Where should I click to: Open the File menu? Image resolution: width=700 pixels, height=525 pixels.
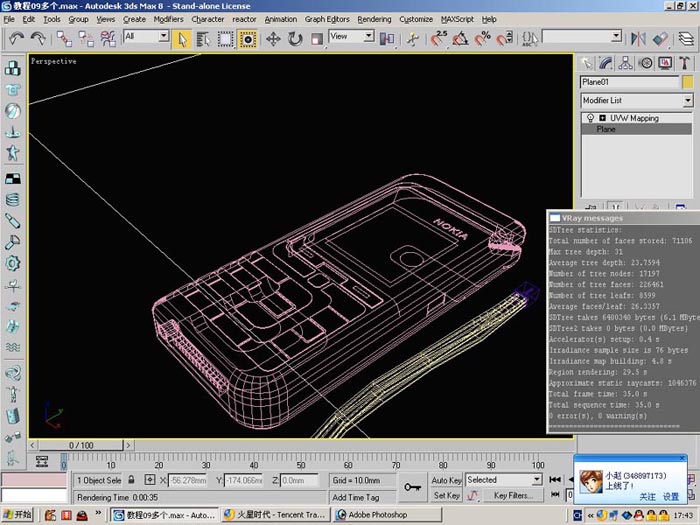pyautogui.click(x=9, y=19)
